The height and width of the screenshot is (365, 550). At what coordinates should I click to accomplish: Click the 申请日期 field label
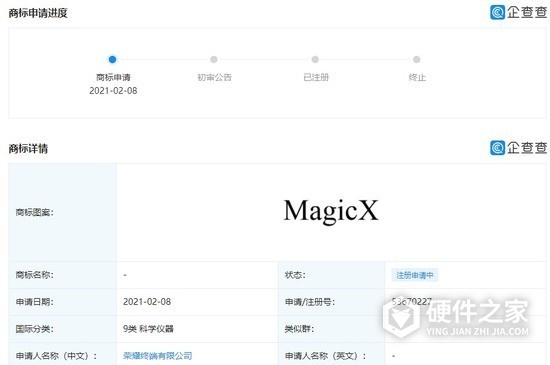pyautogui.click(x=34, y=302)
